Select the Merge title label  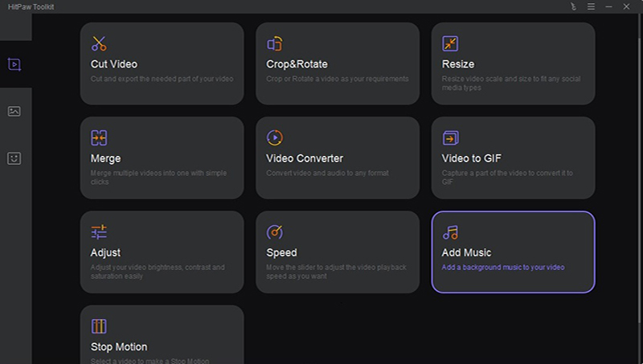coord(106,158)
